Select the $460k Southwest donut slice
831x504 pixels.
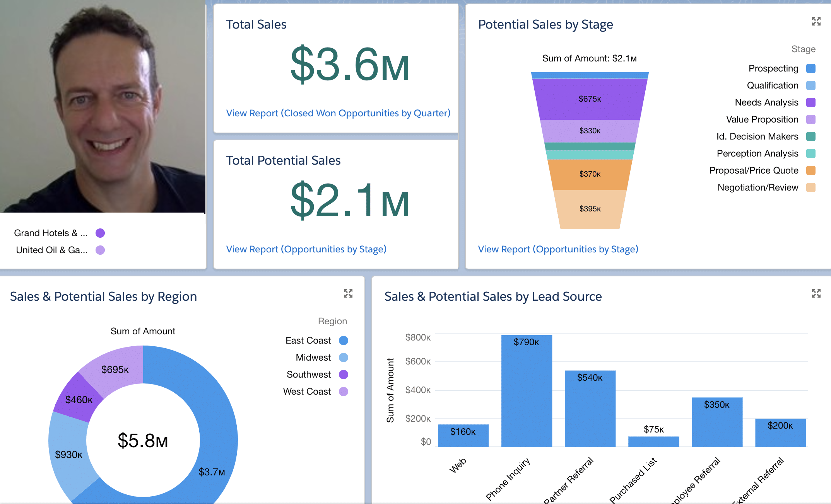(x=79, y=399)
